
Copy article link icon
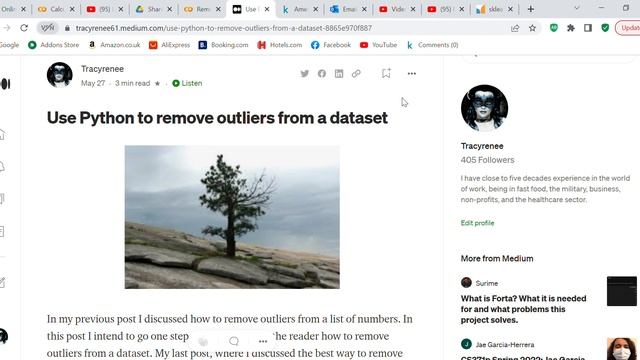coord(356,73)
